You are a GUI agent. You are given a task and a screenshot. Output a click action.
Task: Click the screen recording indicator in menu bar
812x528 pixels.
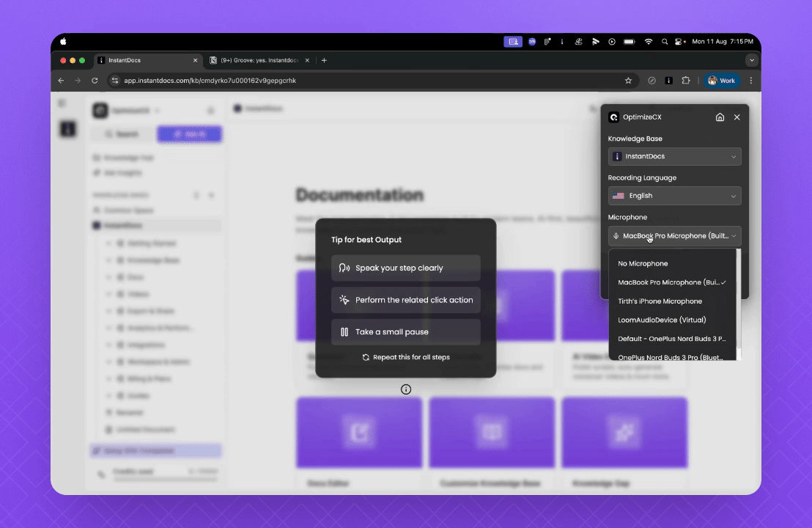(x=513, y=42)
